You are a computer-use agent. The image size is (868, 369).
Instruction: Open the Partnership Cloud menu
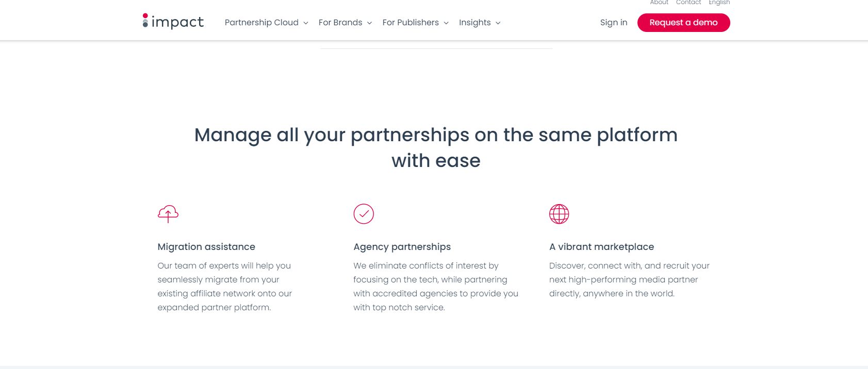coord(261,23)
